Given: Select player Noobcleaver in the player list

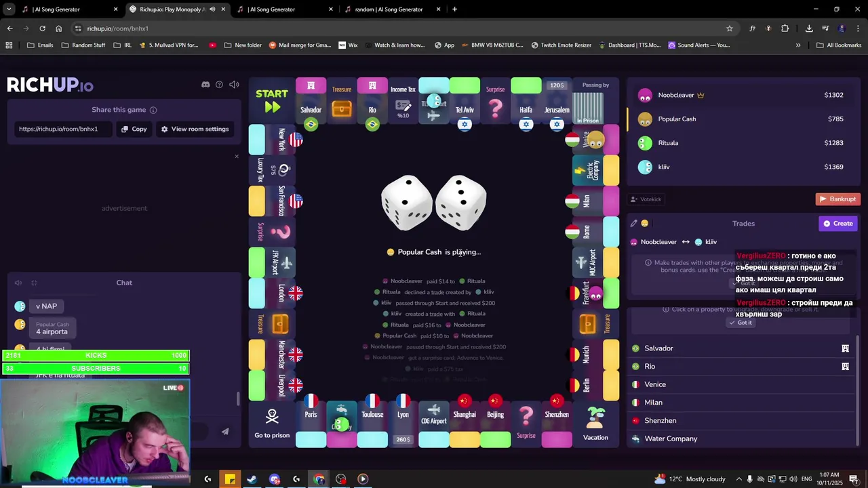Looking at the screenshot, I should tap(744, 95).
